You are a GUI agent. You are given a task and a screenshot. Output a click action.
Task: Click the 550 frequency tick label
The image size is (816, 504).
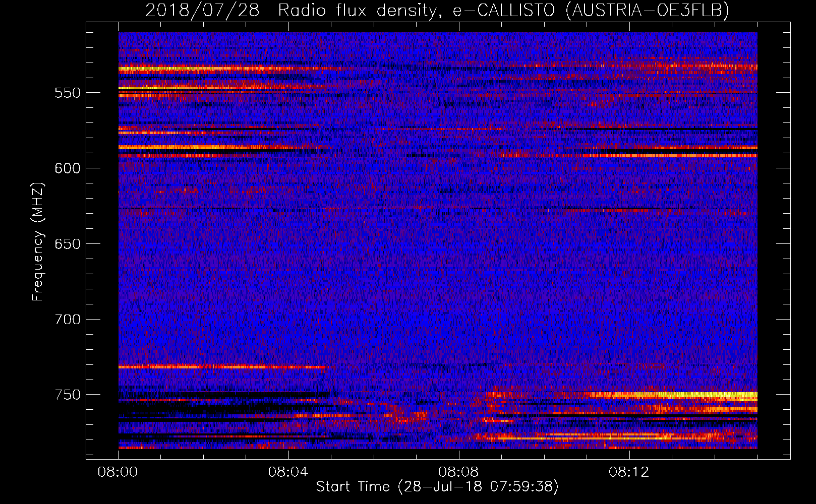(68, 93)
